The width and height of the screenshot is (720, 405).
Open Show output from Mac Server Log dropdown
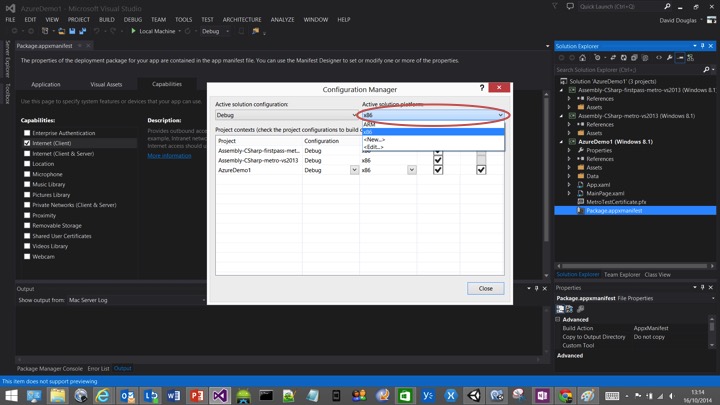136,300
